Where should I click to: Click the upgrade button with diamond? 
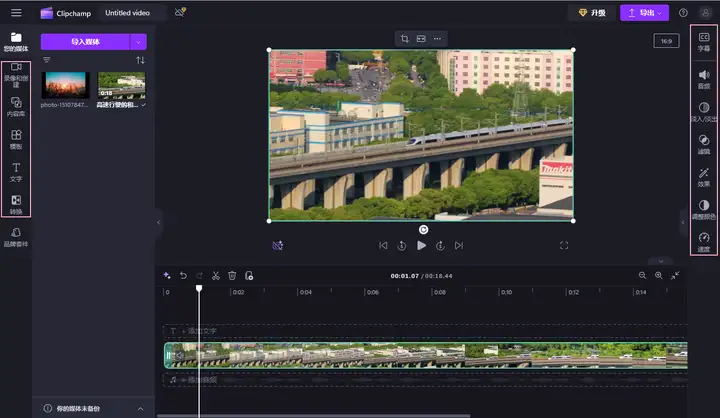coord(592,13)
